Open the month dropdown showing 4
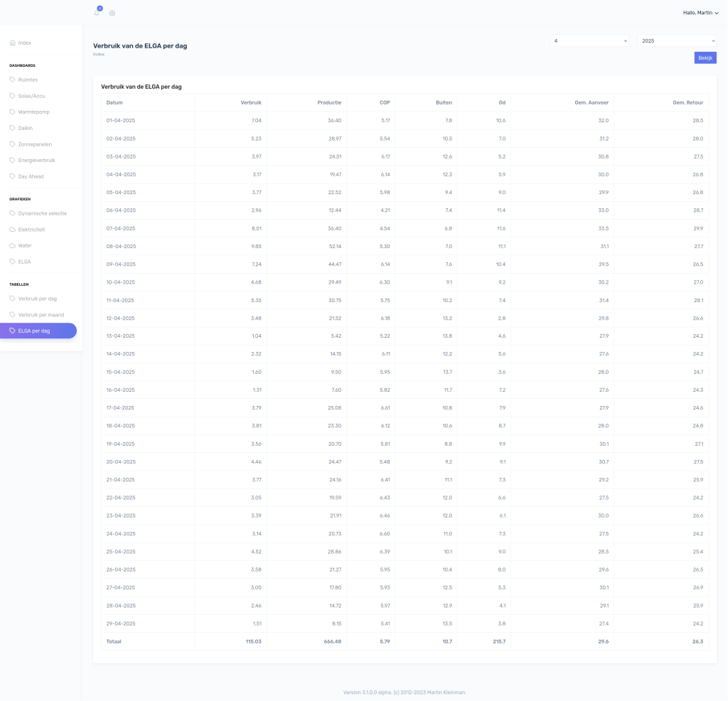 [x=589, y=41]
